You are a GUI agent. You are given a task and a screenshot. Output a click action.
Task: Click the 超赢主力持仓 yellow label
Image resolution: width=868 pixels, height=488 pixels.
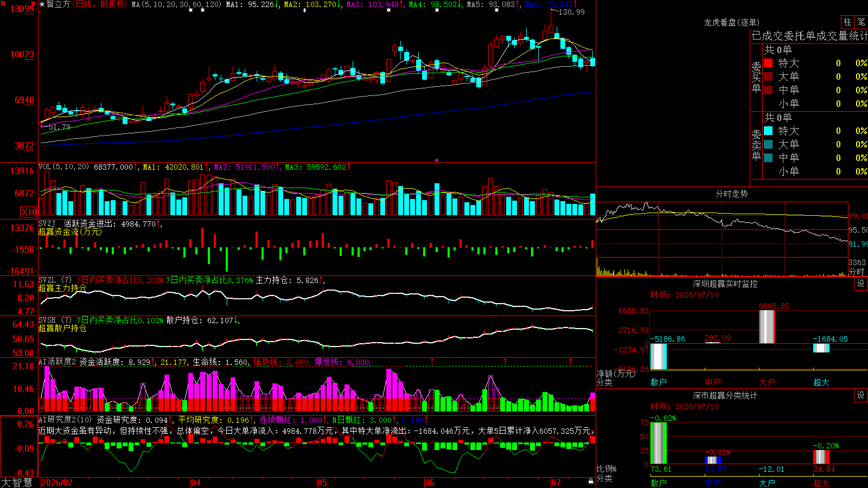click(62, 288)
